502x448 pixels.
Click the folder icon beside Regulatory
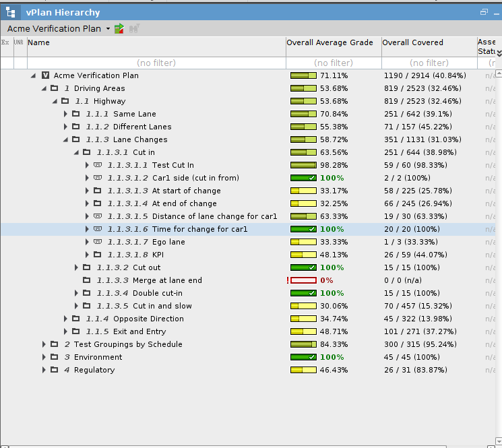click(x=55, y=370)
